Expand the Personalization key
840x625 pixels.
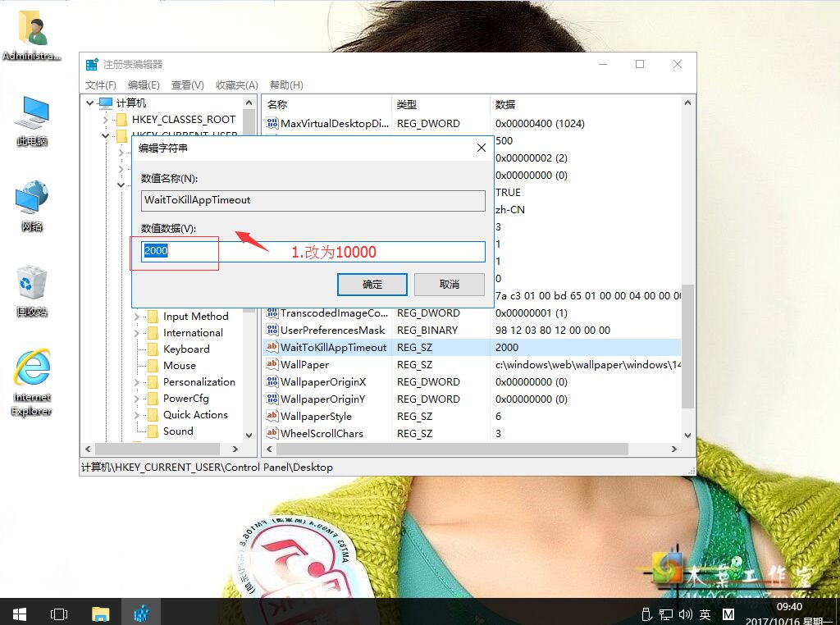coord(136,382)
